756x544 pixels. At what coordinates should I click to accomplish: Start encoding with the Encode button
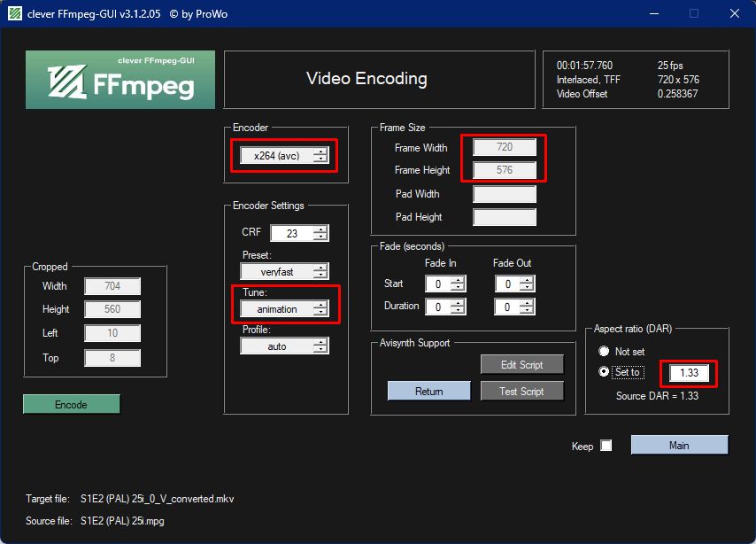point(72,404)
